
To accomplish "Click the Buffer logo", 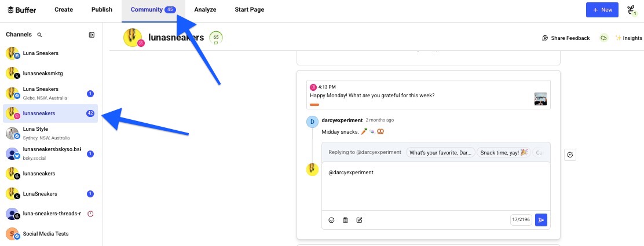I will [x=22, y=9].
